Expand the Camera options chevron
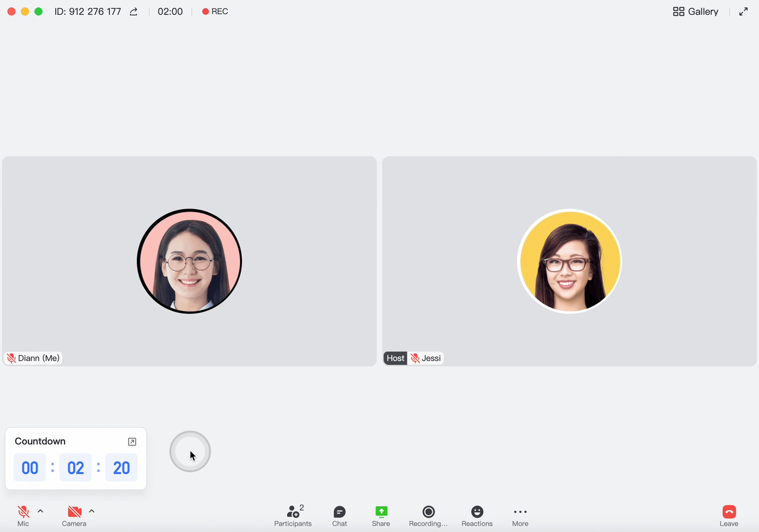Screen dimensions: 759x532 (x=91, y=511)
